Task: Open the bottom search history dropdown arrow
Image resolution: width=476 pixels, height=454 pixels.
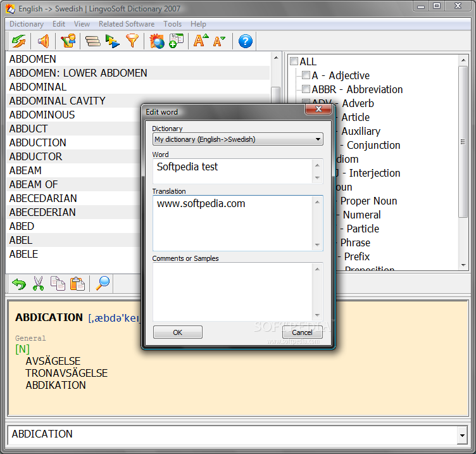Action: [x=462, y=435]
